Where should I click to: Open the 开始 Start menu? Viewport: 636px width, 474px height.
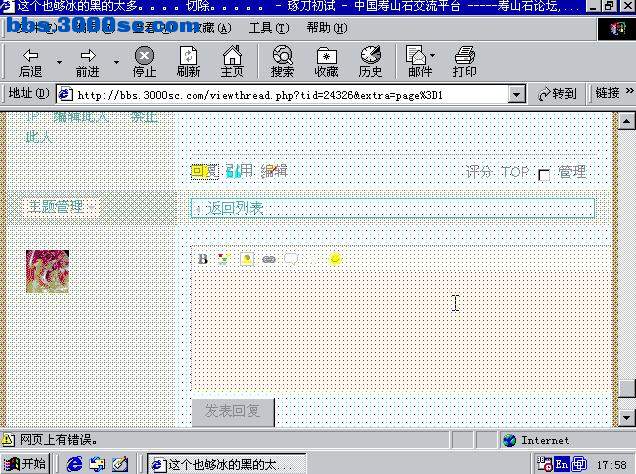coord(25,463)
